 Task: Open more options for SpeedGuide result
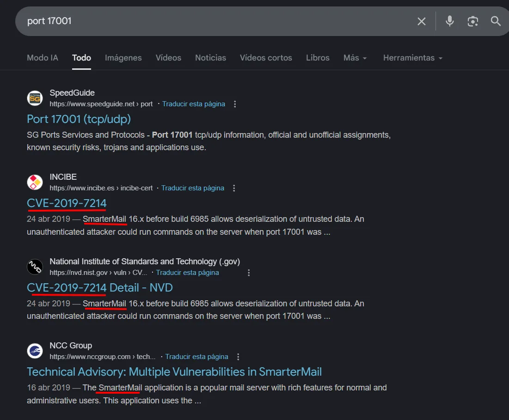235,104
